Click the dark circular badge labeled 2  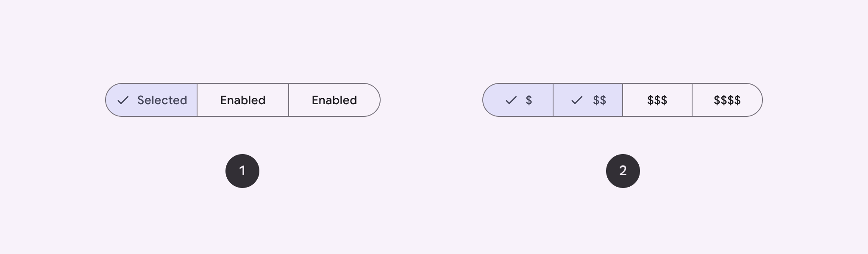(623, 171)
